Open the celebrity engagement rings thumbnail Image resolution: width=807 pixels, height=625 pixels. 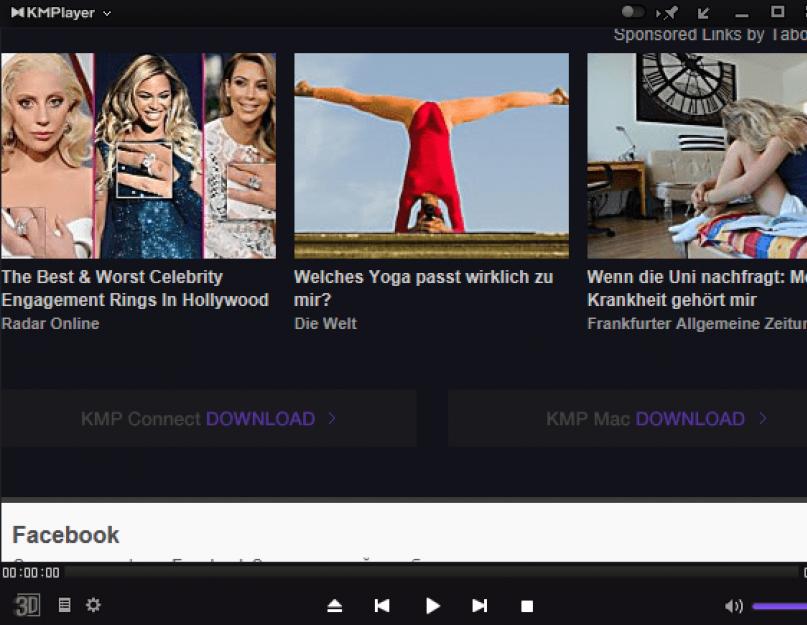[138, 155]
